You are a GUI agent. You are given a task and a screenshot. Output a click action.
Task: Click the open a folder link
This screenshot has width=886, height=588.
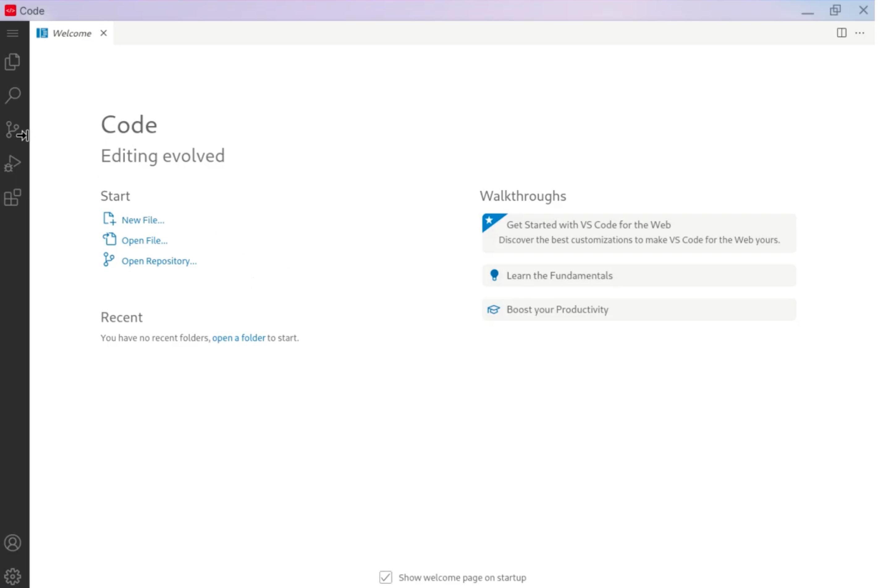pyautogui.click(x=238, y=338)
